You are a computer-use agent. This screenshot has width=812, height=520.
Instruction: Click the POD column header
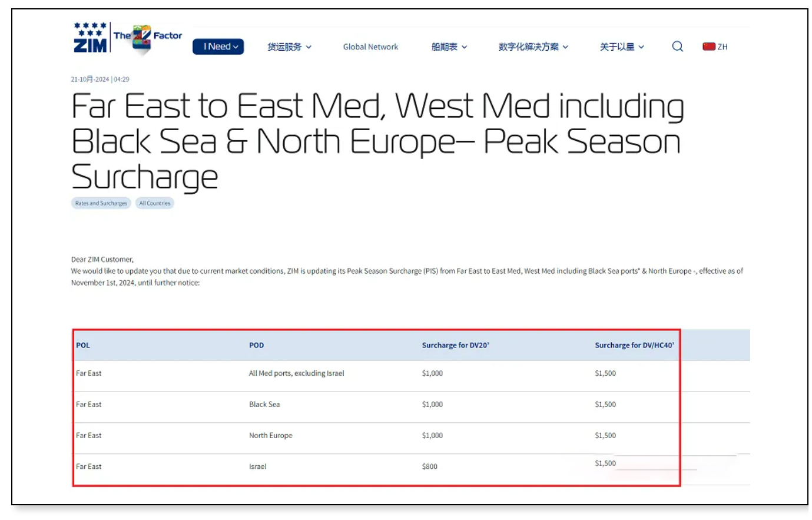click(256, 345)
